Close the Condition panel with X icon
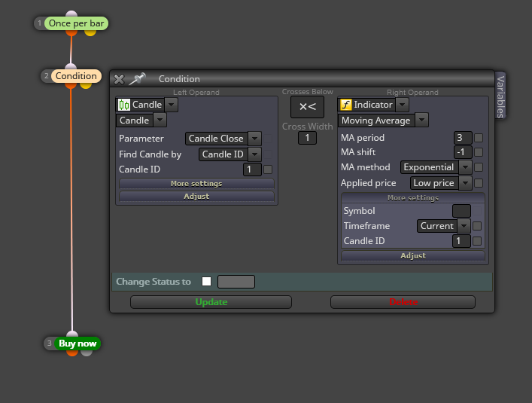The image size is (532, 403). 119,79
